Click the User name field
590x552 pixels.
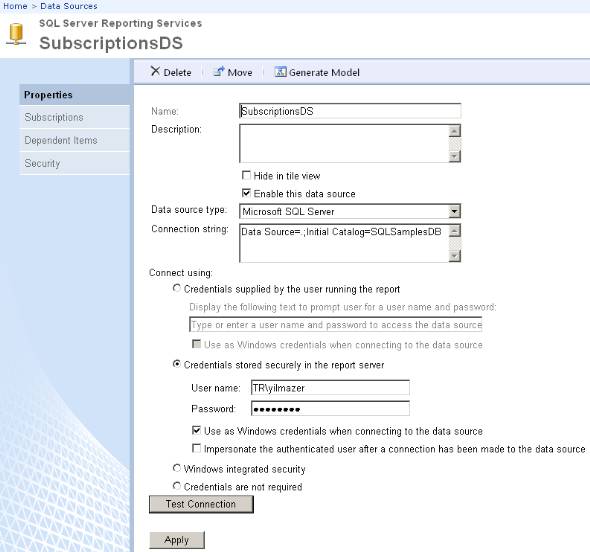pos(330,388)
